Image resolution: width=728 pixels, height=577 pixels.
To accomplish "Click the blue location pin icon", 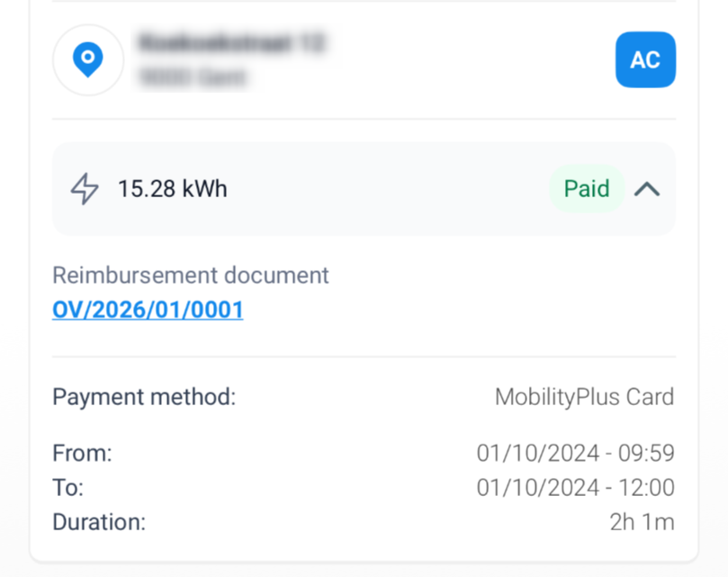I will pos(88,59).
